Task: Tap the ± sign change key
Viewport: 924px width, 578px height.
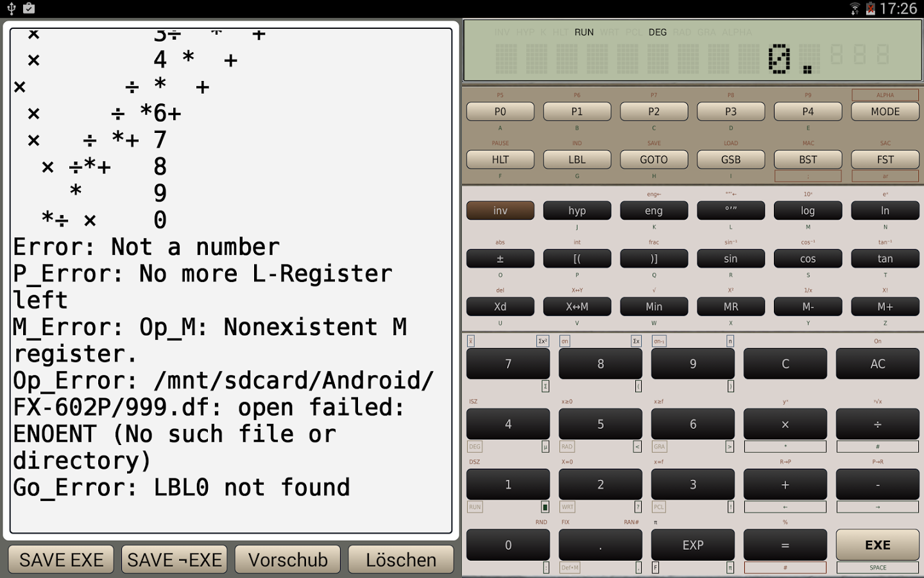Action: tap(500, 259)
